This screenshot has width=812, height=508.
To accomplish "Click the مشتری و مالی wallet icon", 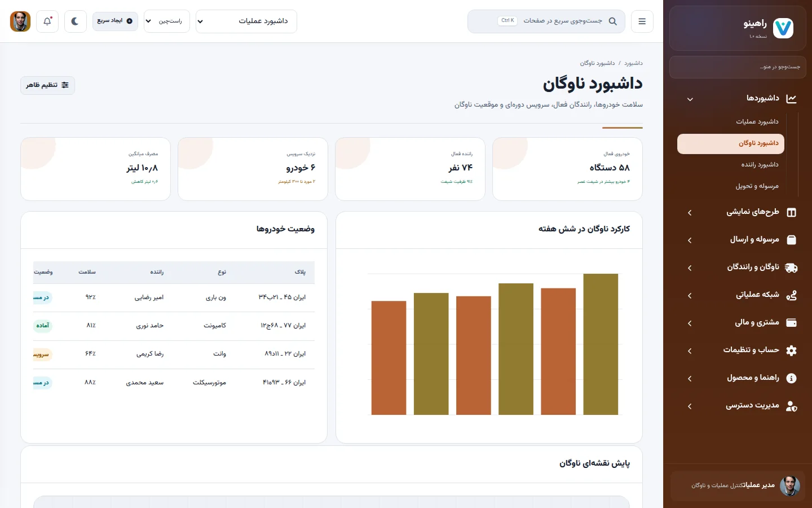I will pyautogui.click(x=791, y=323).
